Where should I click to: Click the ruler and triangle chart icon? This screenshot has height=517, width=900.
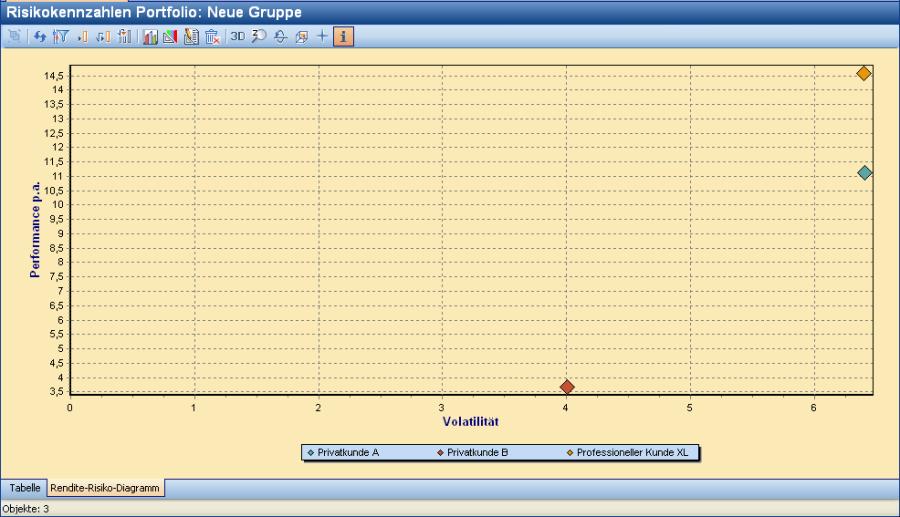pos(169,37)
